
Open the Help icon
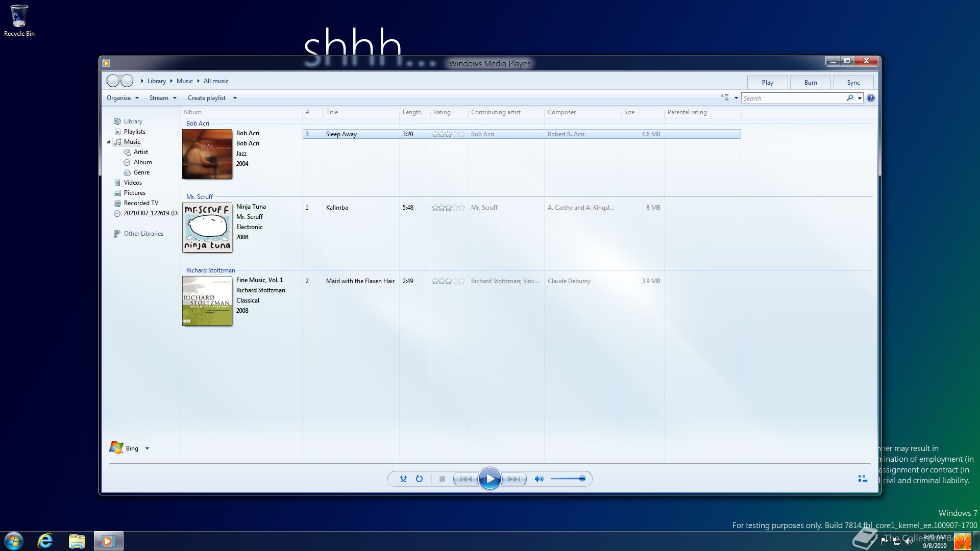tap(871, 98)
